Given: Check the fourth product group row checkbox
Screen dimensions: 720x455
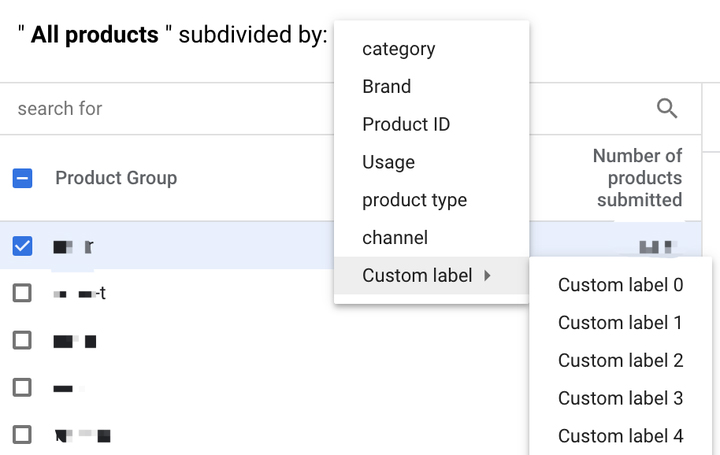Looking at the screenshot, I should [22, 386].
